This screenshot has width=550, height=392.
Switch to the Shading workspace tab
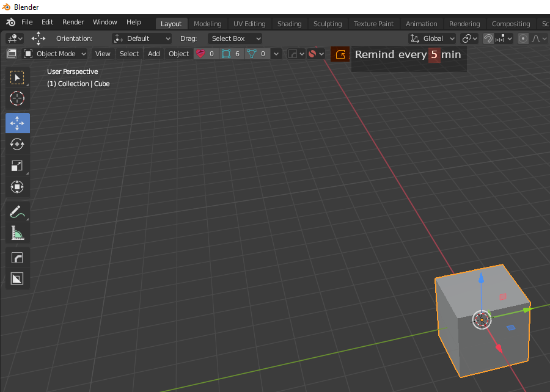coord(290,24)
